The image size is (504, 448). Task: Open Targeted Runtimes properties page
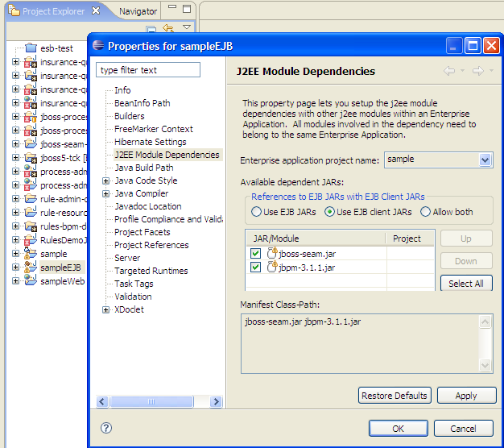[151, 271]
